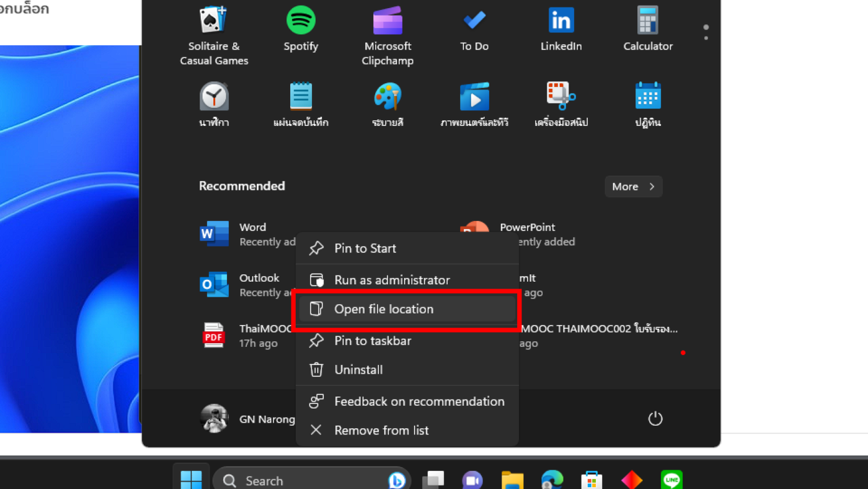This screenshot has height=489, width=868.
Task: Open the LINE app on taskbar
Action: [671, 480]
